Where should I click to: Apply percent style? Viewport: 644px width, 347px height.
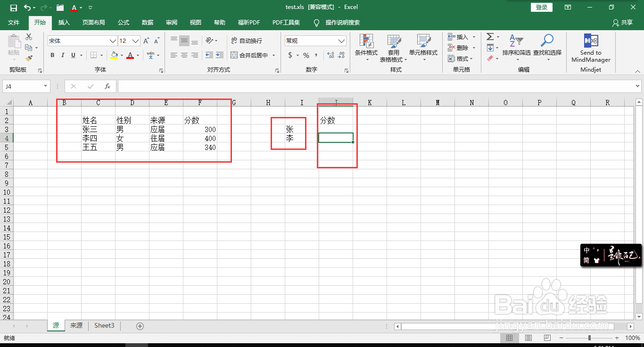[x=306, y=55]
